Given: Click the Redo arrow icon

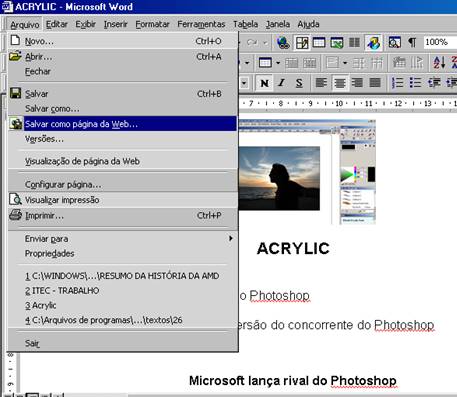Looking at the screenshot, I should (x=252, y=42).
